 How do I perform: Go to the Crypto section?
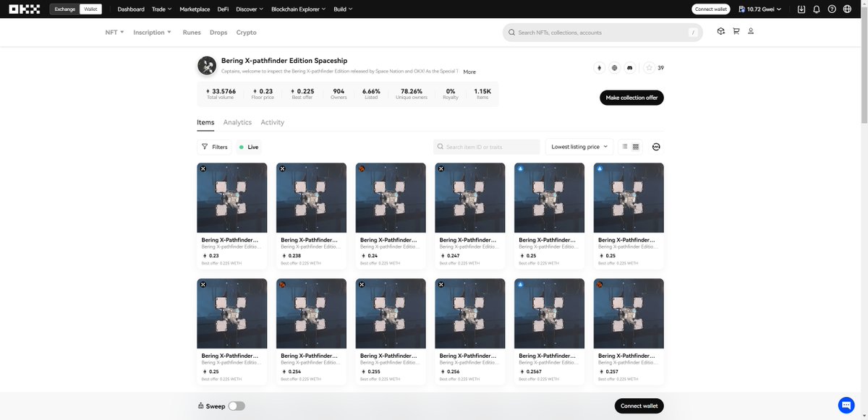[246, 32]
